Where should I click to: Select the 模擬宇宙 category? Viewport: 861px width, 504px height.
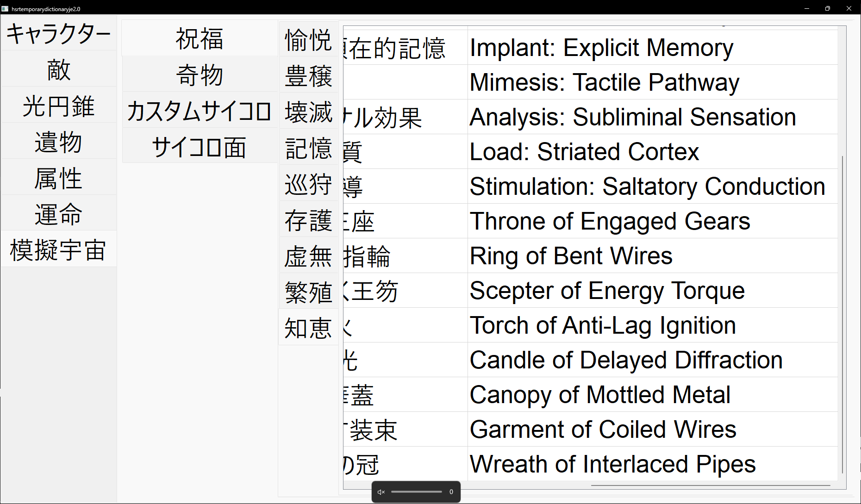(59, 250)
